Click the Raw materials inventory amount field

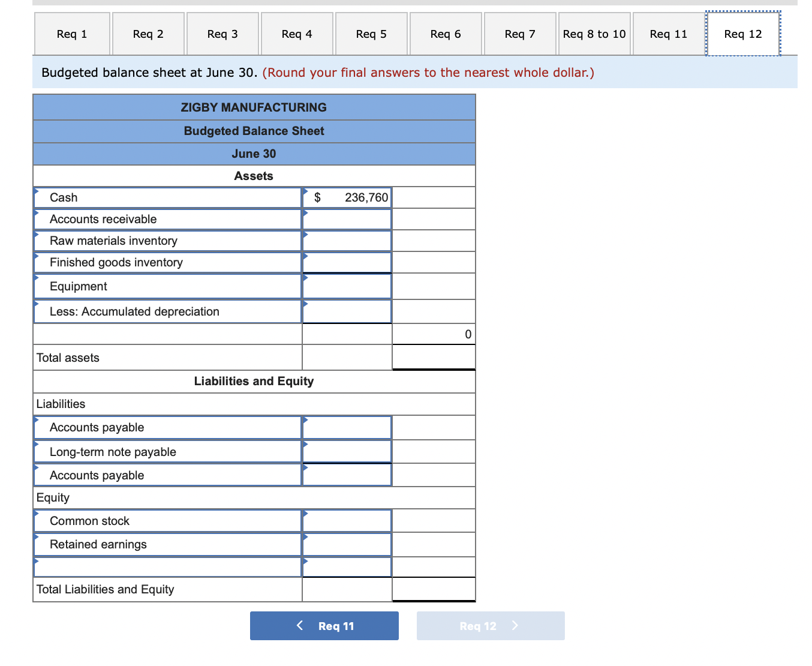[347, 241]
